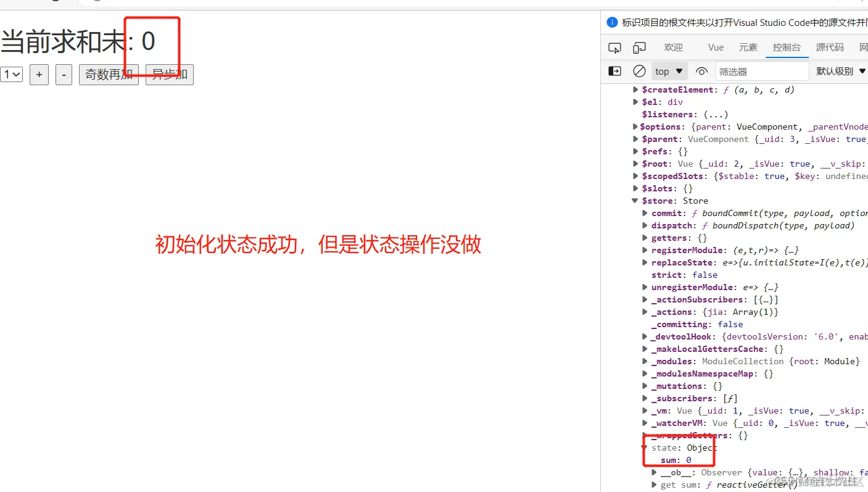Create a live expression with the eye icon
The image size is (868, 492).
pyautogui.click(x=701, y=71)
